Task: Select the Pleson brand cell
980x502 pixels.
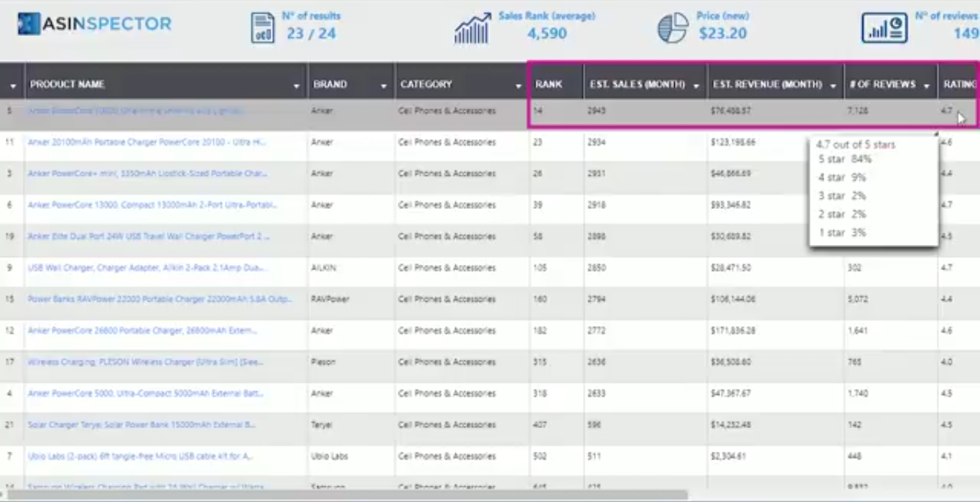Action: (323, 362)
